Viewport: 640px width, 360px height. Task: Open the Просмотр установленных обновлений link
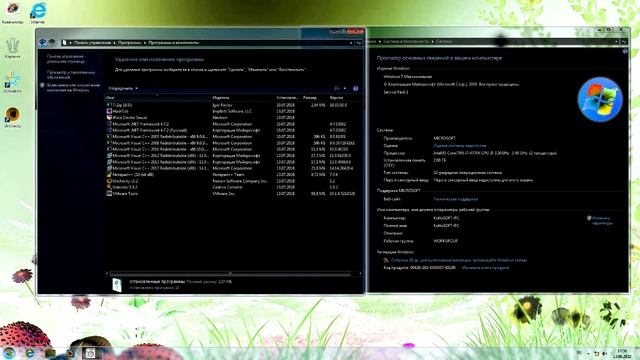71,75
